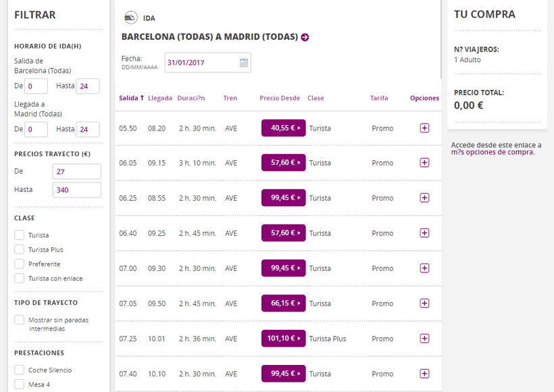Viewport: 554px width, 392px height.
Task: Select the 40,55 € price button
Action: pyautogui.click(x=283, y=128)
